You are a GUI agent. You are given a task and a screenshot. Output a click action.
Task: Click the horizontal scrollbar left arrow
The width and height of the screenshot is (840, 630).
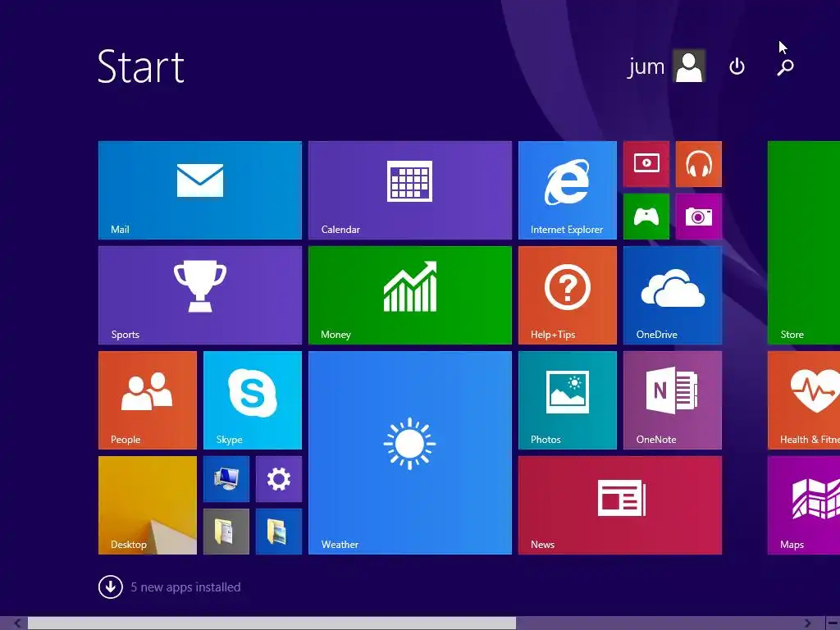coord(16,623)
